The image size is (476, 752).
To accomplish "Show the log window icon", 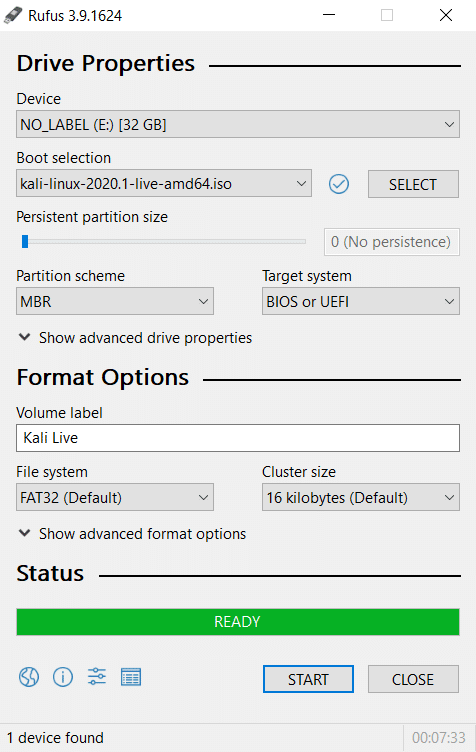I will coord(130,677).
